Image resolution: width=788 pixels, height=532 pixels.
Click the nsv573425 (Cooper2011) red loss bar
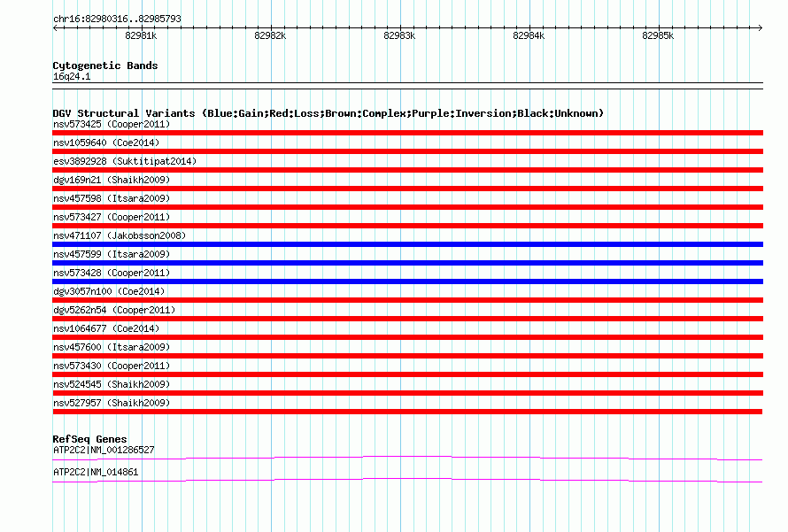(x=407, y=133)
